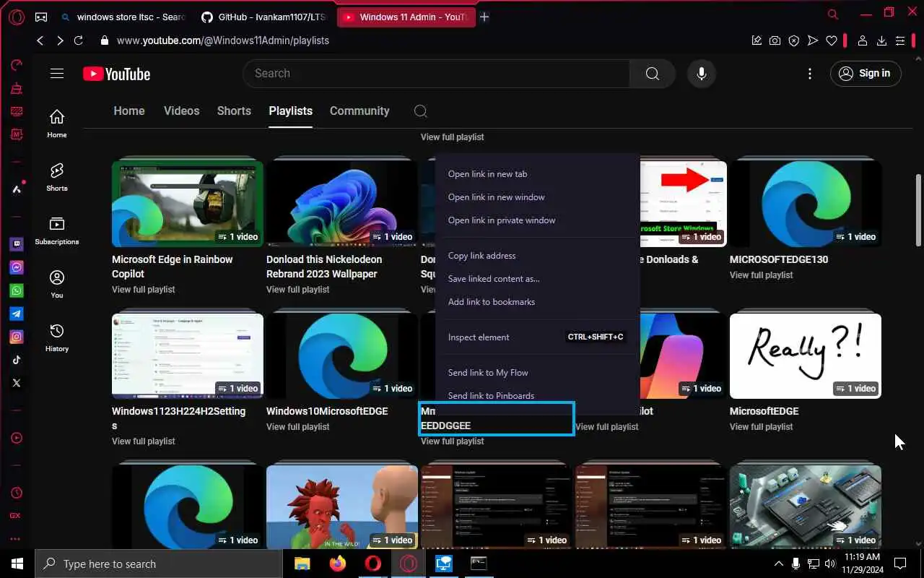The height and width of the screenshot is (578, 924).
Task: Open the channel's Community tab
Action: point(359,111)
